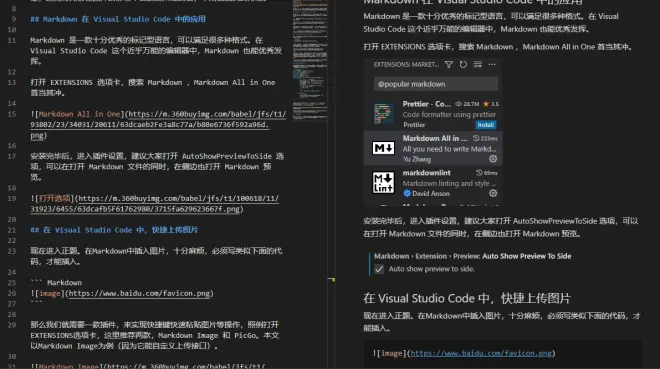660x369 pixels.
Task: Open the three-dots more actions menu
Action: (x=492, y=64)
